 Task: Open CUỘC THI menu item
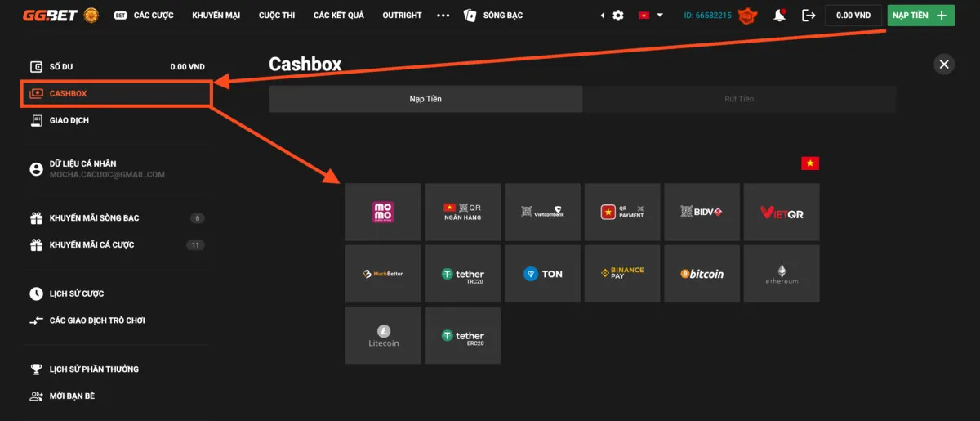277,16
